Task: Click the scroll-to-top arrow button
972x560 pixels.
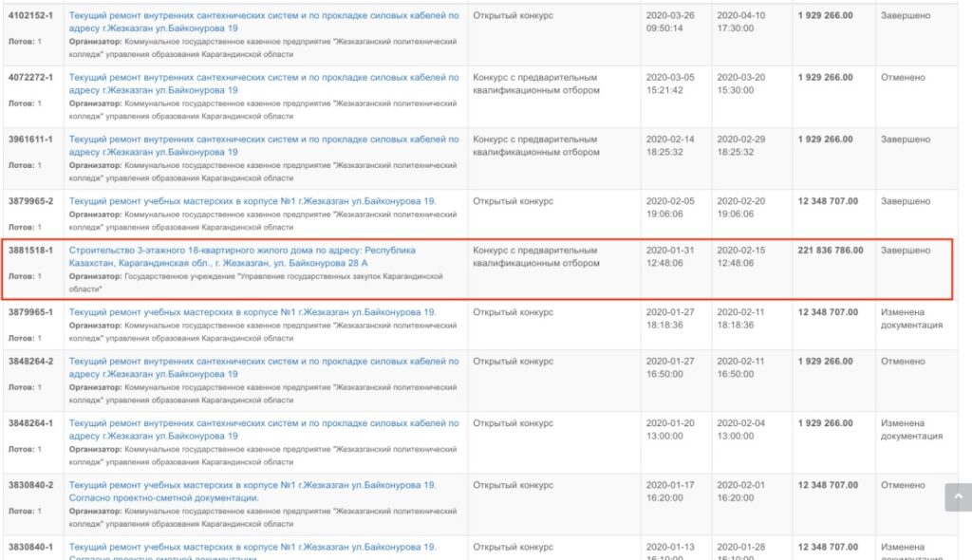Action: point(959,496)
